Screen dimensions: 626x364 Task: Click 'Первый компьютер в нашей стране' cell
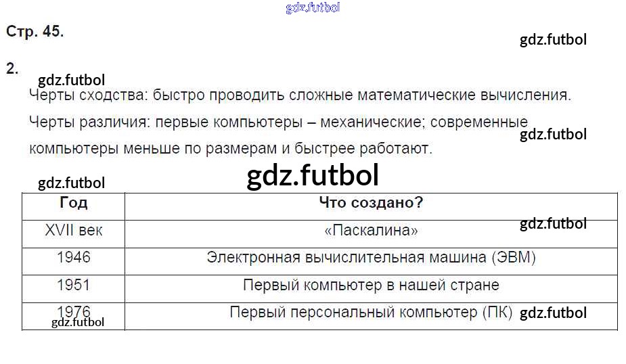[371, 285]
